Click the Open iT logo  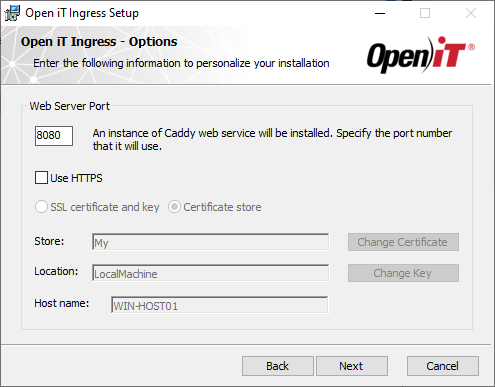pyautogui.click(x=421, y=55)
